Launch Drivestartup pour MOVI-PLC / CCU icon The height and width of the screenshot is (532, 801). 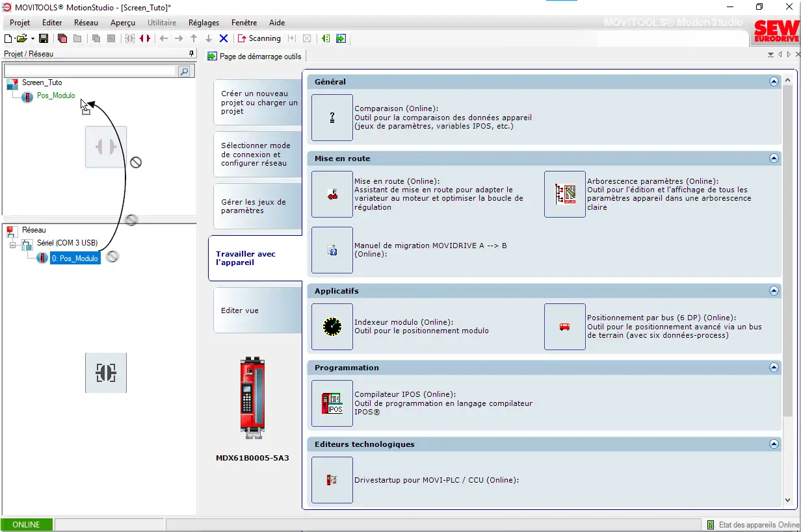tap(332, 480)
